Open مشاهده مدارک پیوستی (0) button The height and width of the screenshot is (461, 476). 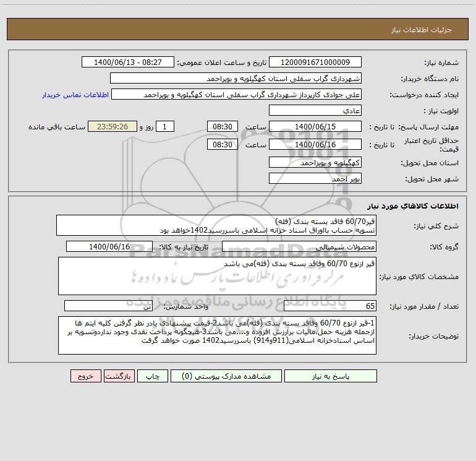[226, 376]
